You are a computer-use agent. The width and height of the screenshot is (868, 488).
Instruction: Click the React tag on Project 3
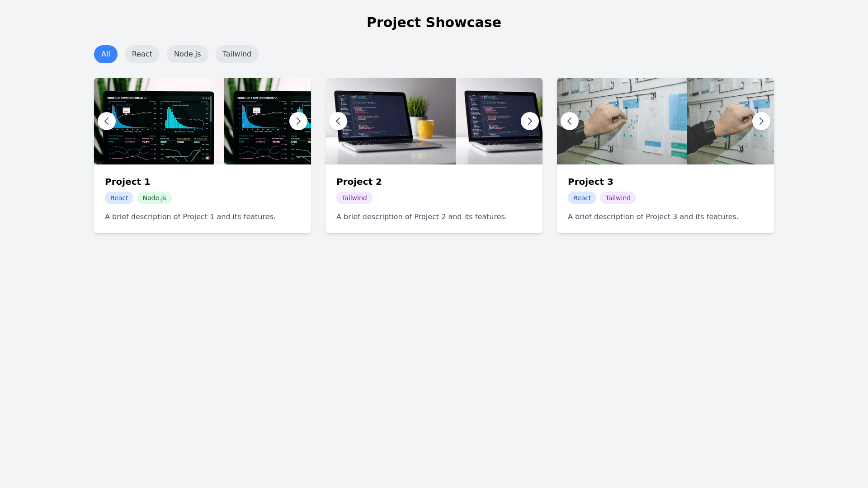point(582,198)
